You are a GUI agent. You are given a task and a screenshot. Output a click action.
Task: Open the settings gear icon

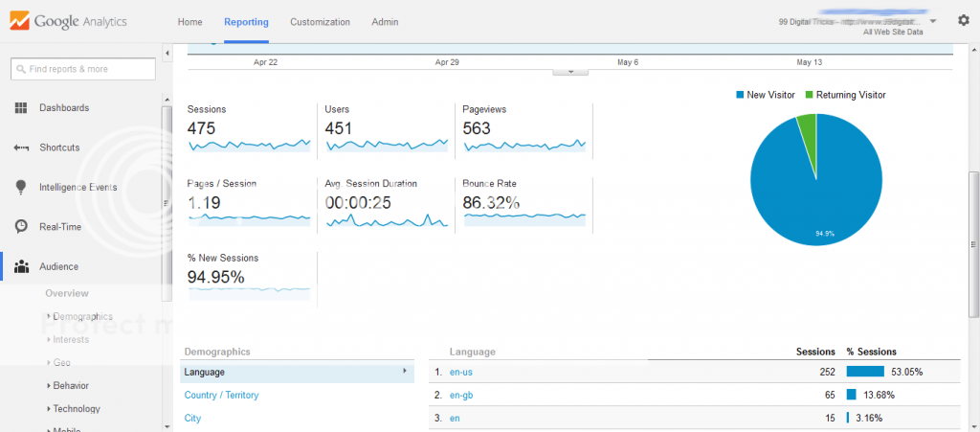pyautogui.click(x=964, y=20)
